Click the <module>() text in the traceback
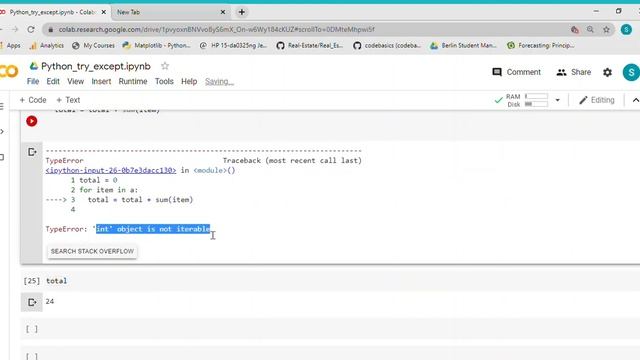Screen dimensions: 640x360 click(x=214, y=170)
